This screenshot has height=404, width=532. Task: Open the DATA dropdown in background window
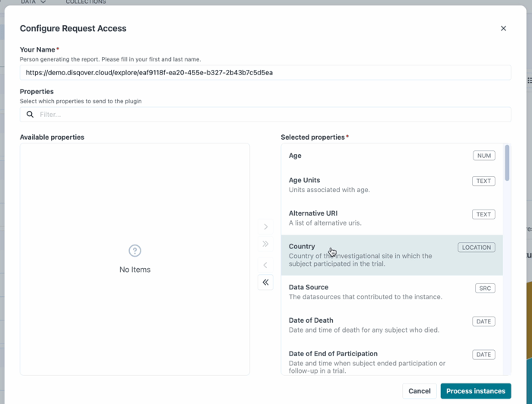tap(33, 2)
